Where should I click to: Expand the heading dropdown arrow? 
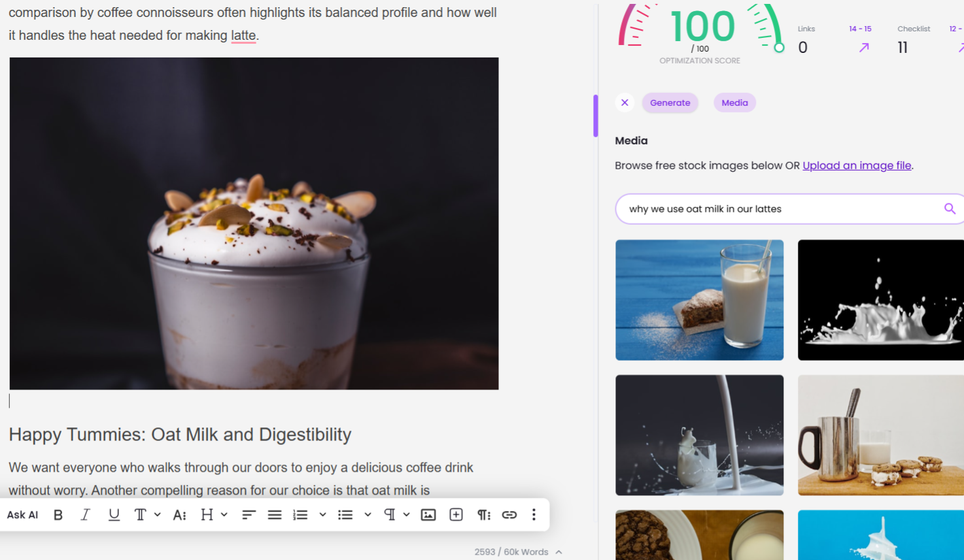click(x=224, y=515)
